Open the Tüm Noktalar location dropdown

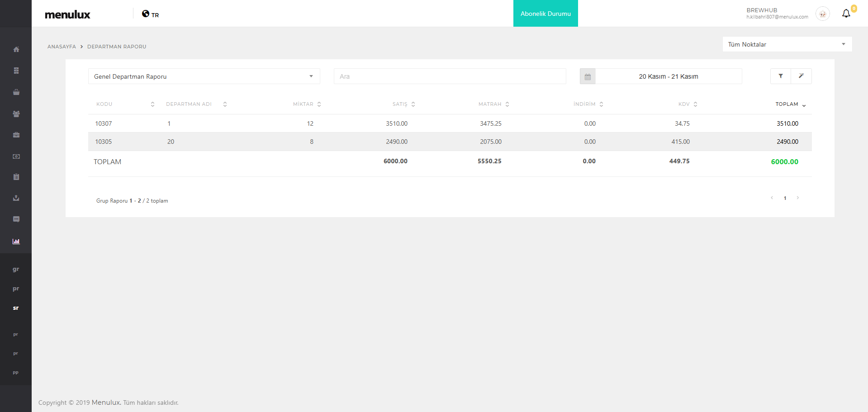pos(787,44)
